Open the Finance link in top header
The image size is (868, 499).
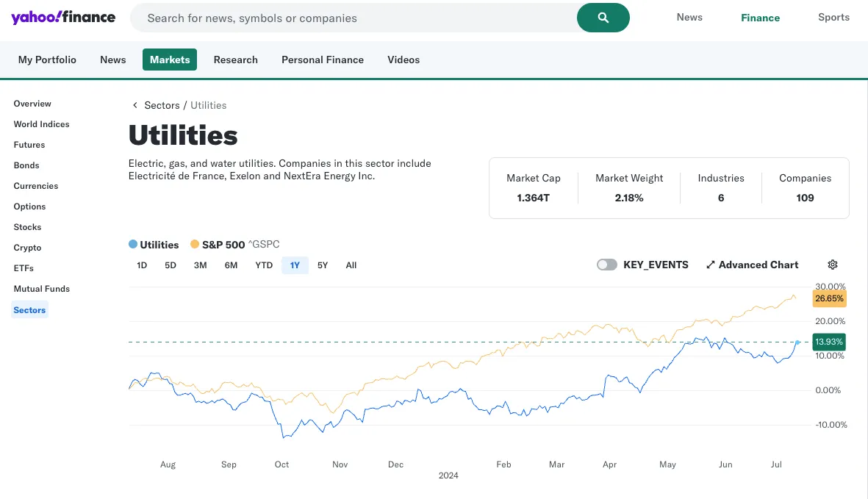(760, 18)
